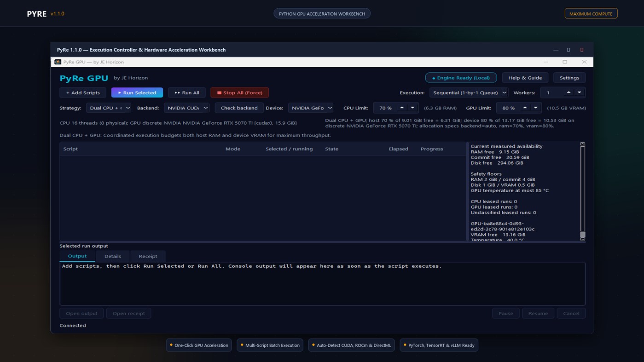Viewport: 644px width, 362px height.
Task: Decrease the Workers count
Action: click(x=579, y=92)
